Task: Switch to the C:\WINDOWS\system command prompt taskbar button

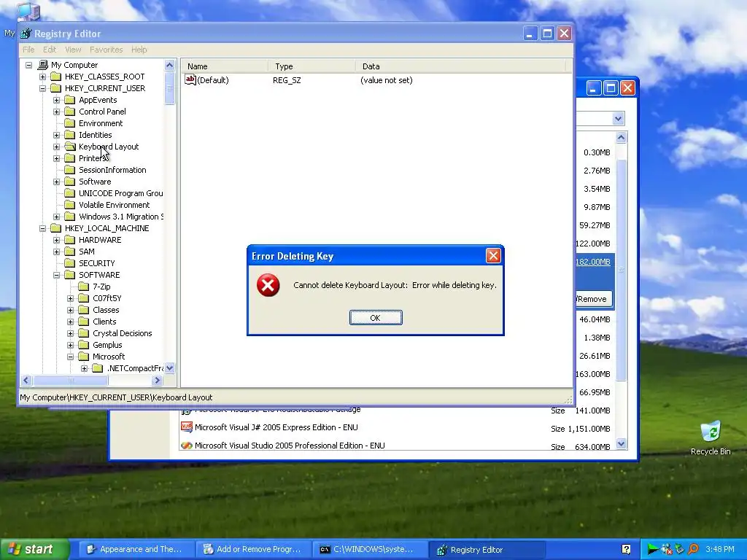Action: [370, 549]
